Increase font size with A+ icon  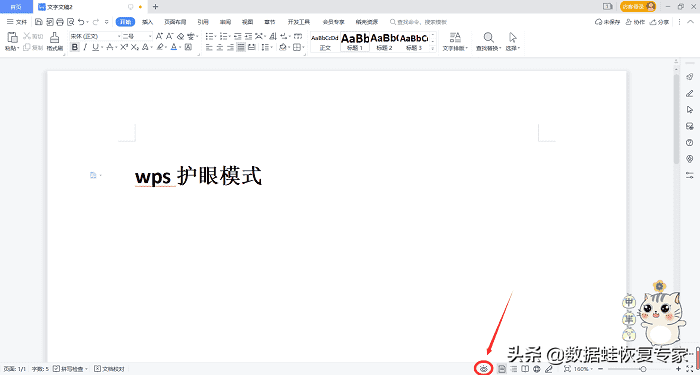point(159,36)
